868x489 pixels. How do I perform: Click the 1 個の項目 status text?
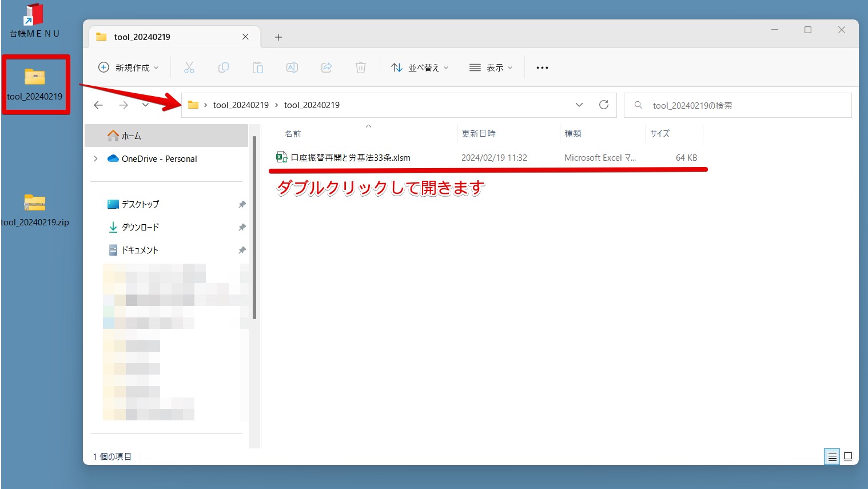(x=112, y=456)
